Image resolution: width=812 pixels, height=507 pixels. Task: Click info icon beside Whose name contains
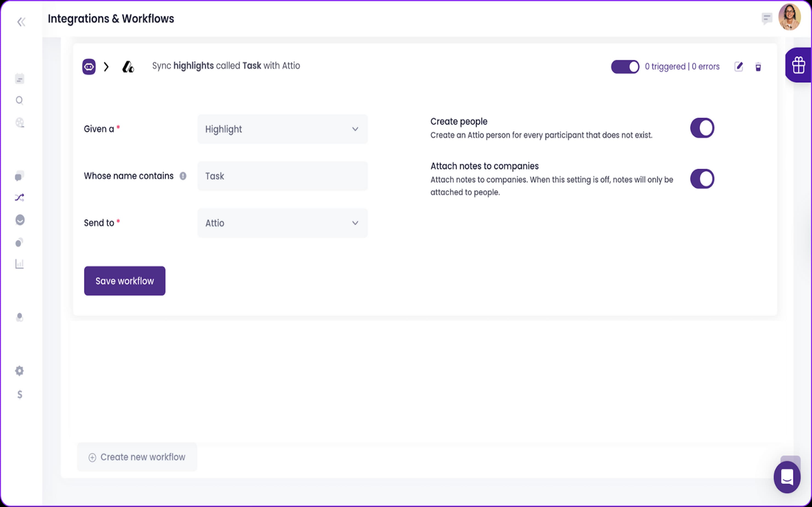[183, 176]
